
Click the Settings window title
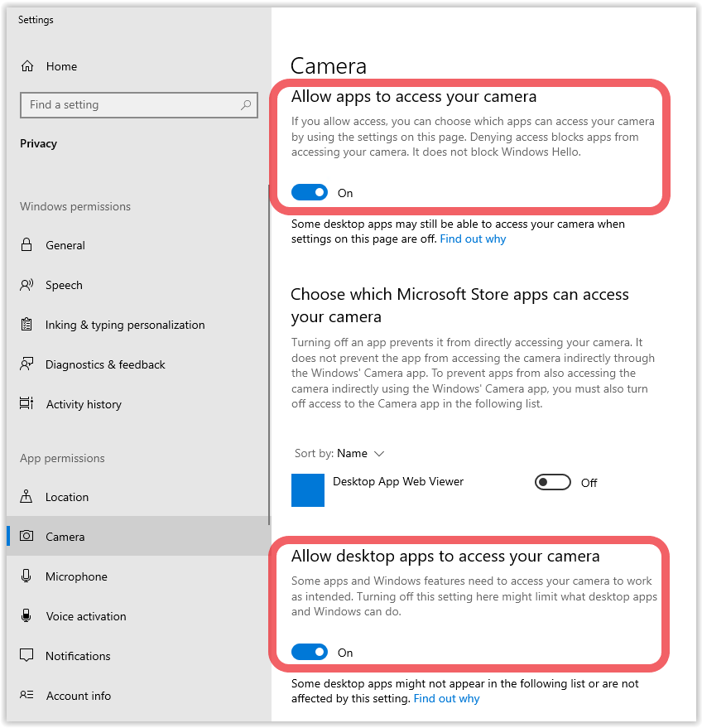pos(36,20)
